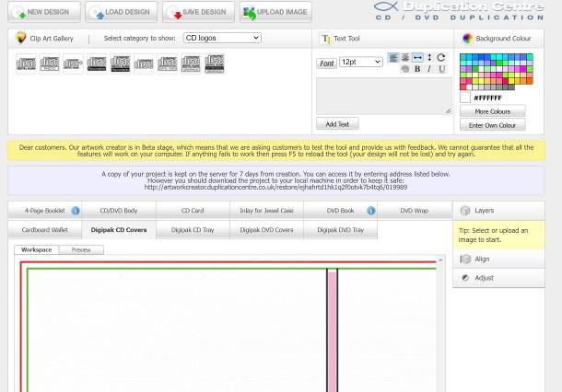This screenshot has width=562, height=392.
Task: Select the Workspace view tab
Action: 37,249
